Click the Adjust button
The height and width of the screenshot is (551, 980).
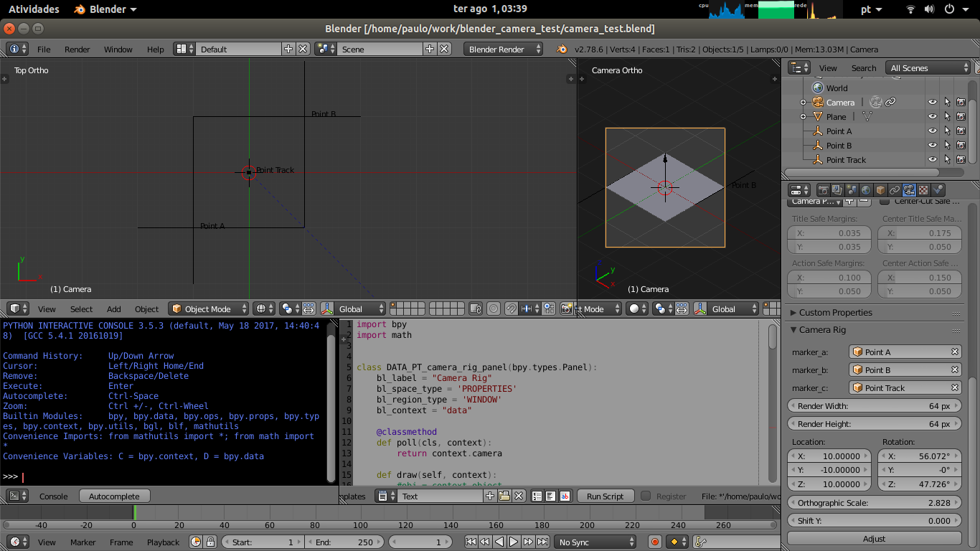874,539
